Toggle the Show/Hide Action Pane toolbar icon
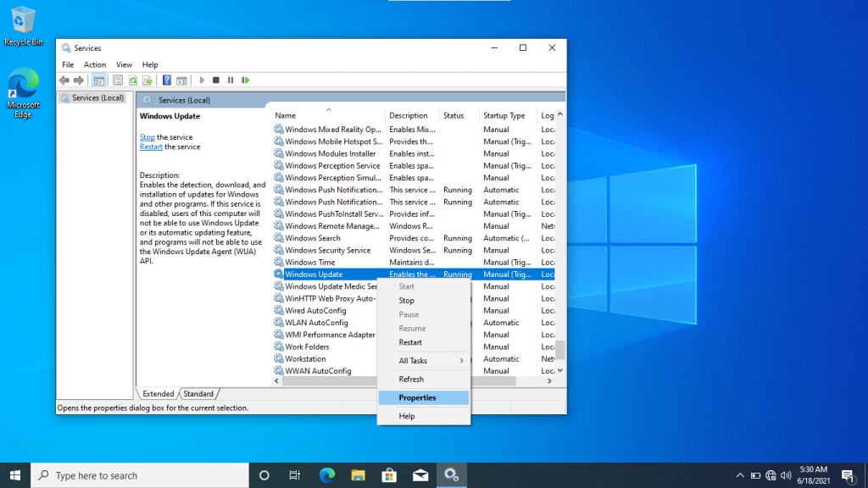 point(181,80)
